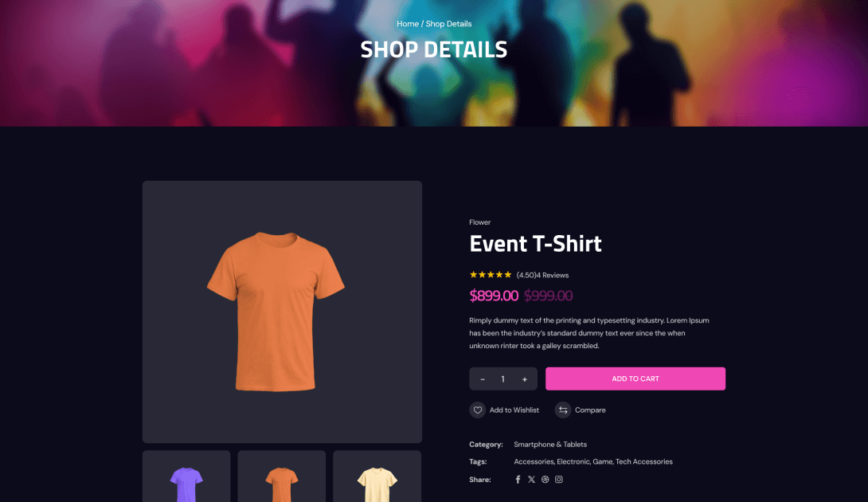Screen dimensions: 868x502
Task: Increase quantity with plus button
Action: [524, 379]
